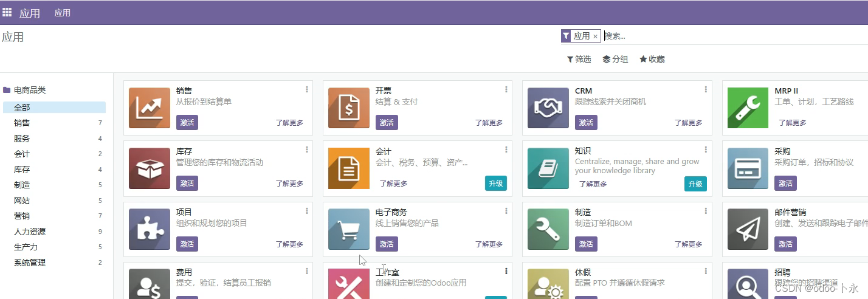Click 了解更多 on the 销售 card
The image size is (868, 299).
pos(289,122)
